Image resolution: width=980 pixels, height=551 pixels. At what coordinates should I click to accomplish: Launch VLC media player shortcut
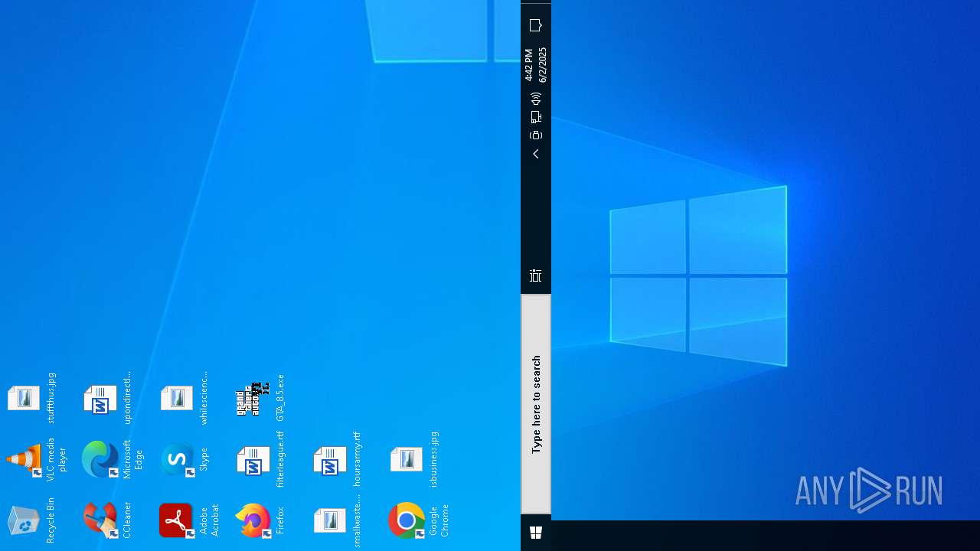(x=24, y=460)
